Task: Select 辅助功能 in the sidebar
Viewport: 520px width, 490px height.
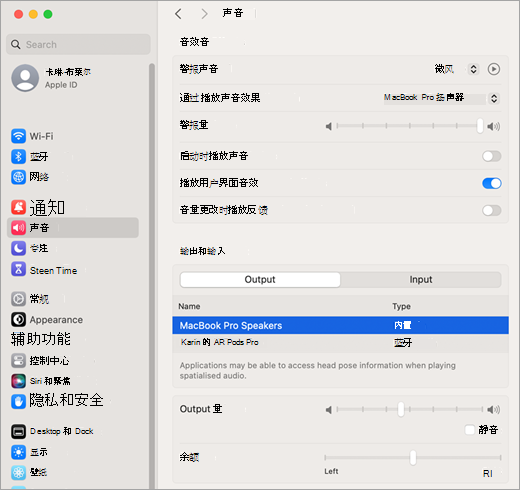Action: (x=41, y=339)
